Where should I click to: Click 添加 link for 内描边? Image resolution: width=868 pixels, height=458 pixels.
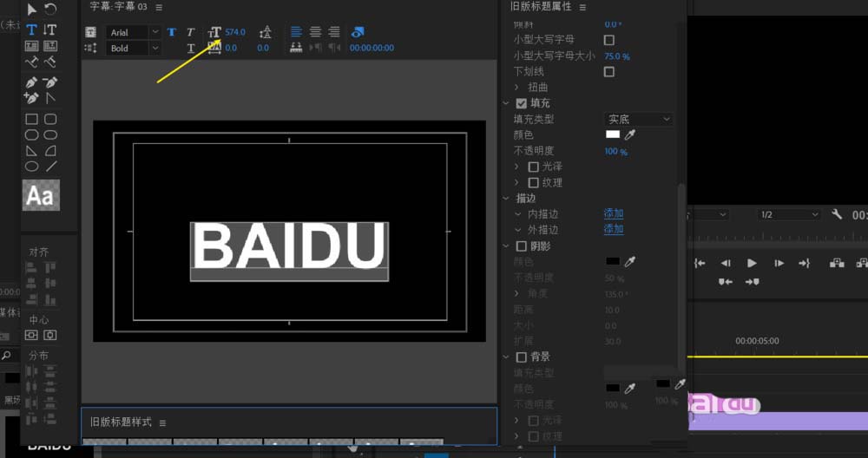[x=614, y=213]
